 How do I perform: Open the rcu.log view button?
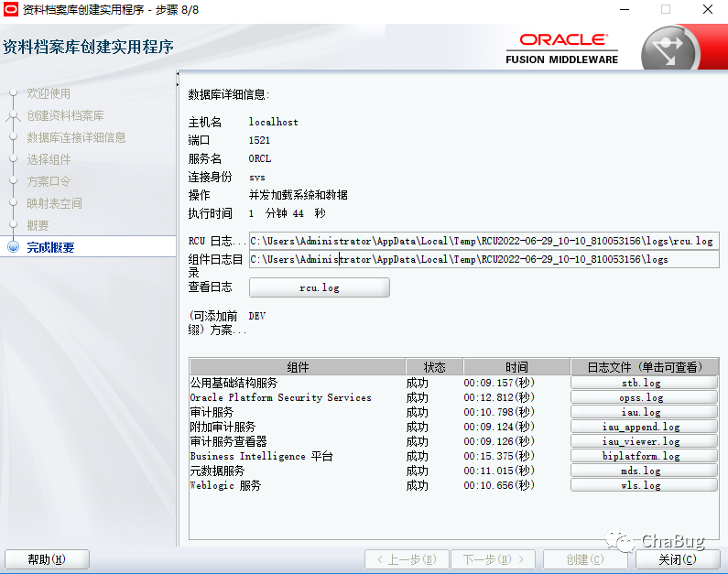319,287
